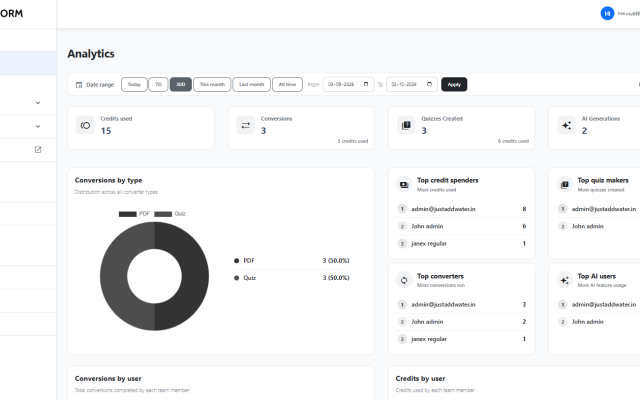The height and width of the screenshot is (400, 640).
Task: Click the Quiz segment of the donut chart
Action: click(113, 276)
